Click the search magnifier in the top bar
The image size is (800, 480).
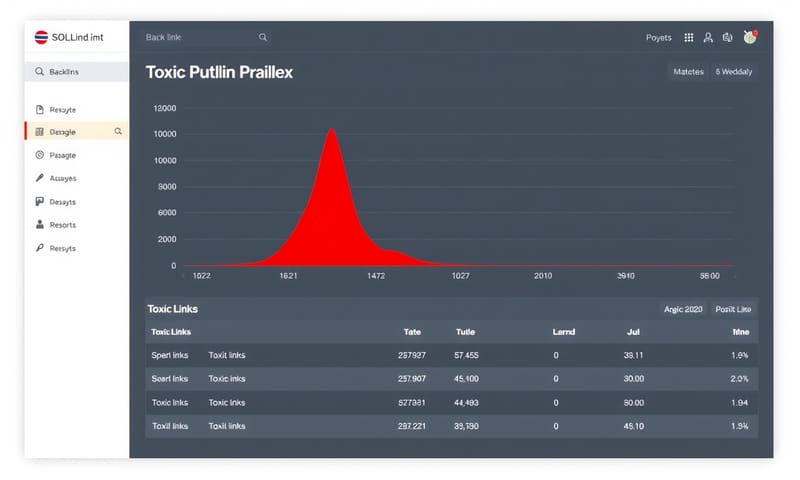263,37
